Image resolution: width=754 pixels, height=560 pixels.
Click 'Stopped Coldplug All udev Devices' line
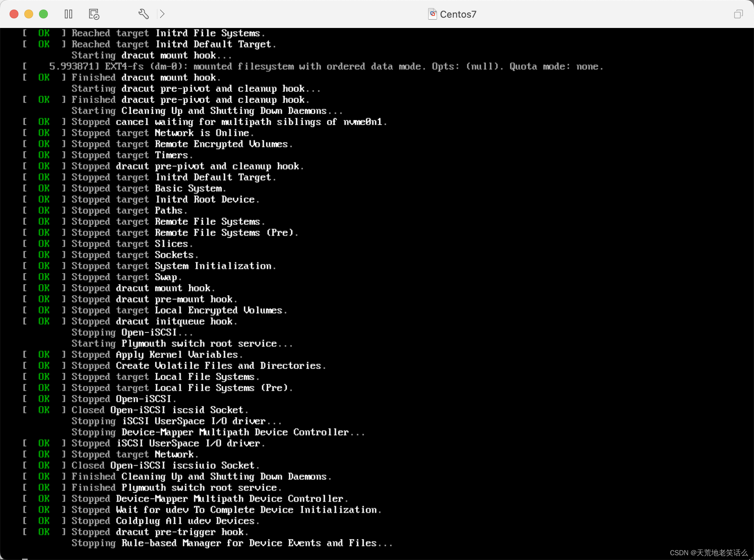[x=165, y=521]
